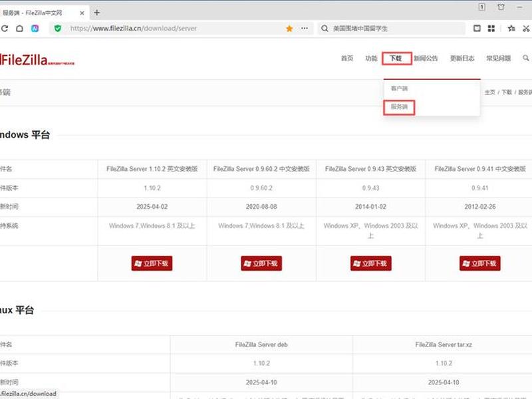Bookmark page with the star icon

(x=289, y=29)
